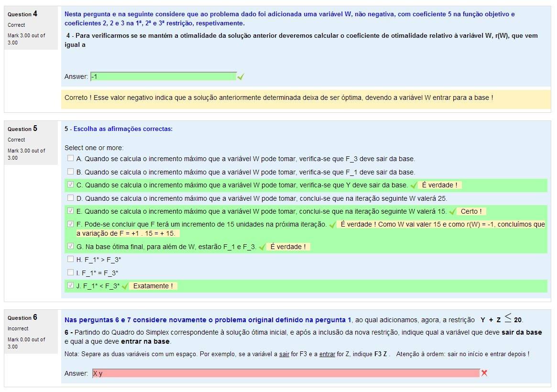Tick checkbox D stating W valerá 25

pyautogui.click(x=70, y=198)
